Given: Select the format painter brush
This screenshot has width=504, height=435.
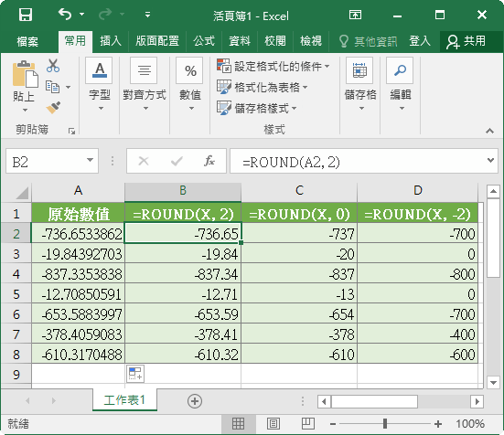Looking at the screenshot, I should point(53,108).
